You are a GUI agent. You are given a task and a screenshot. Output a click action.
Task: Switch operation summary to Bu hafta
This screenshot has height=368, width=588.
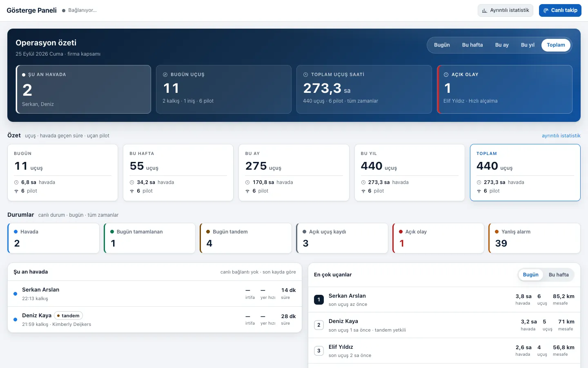point(472,45)
